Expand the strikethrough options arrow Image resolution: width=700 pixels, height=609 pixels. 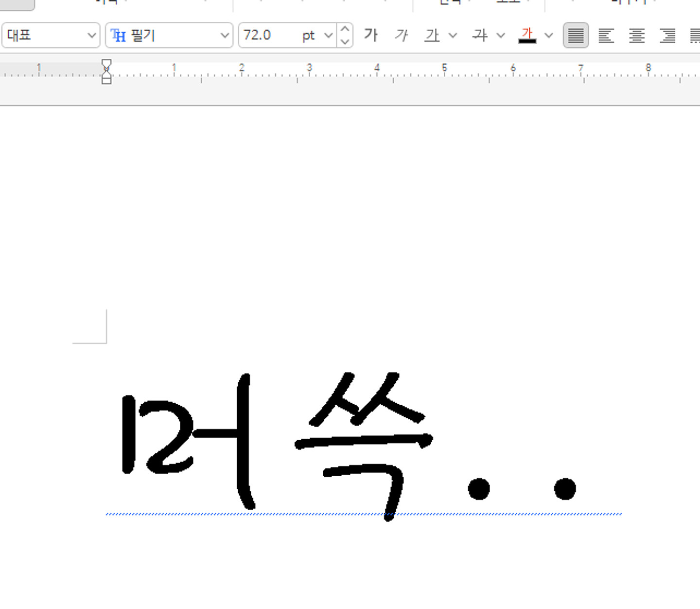[501, 35]
